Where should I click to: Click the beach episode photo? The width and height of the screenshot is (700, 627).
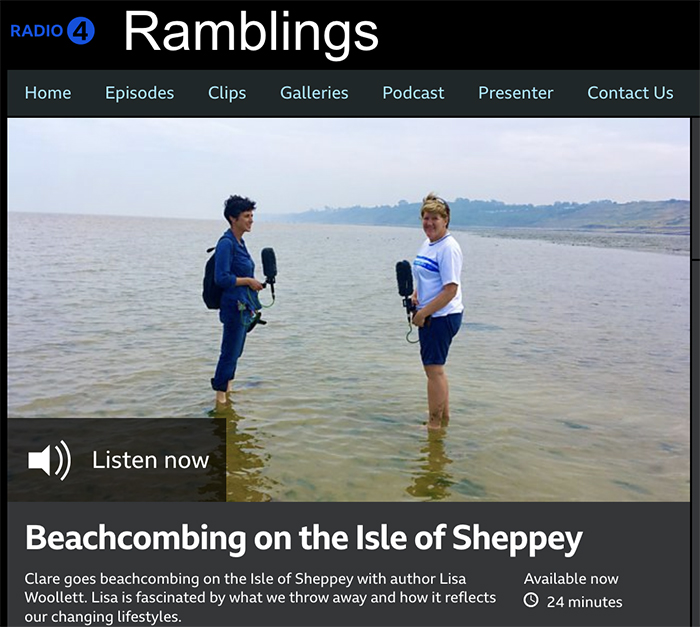click(348, 310)
